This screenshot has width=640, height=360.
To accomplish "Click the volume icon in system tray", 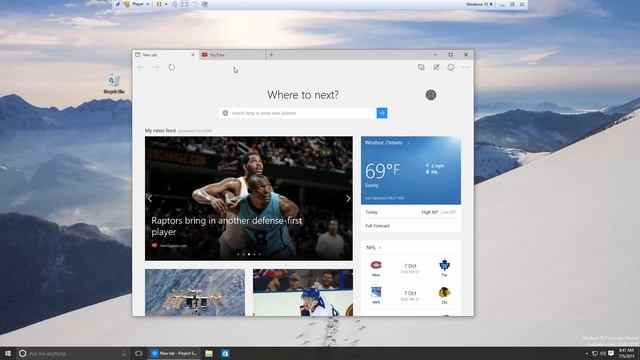I will [x=603, y=353].
